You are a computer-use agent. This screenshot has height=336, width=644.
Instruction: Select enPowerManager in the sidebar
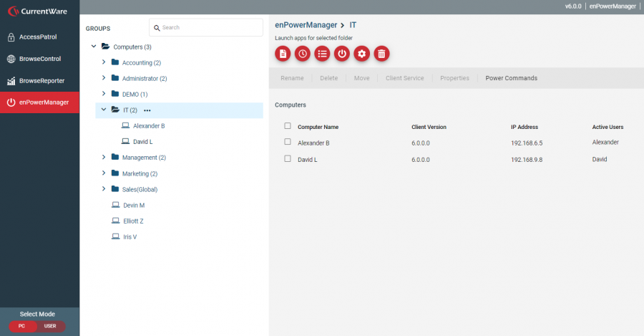click(39, 102)
